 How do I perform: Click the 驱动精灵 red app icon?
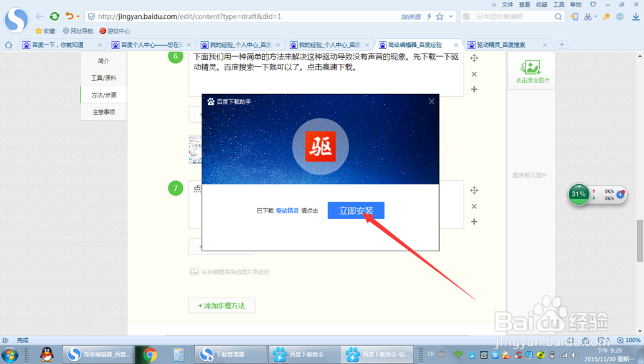click(320, 146)
